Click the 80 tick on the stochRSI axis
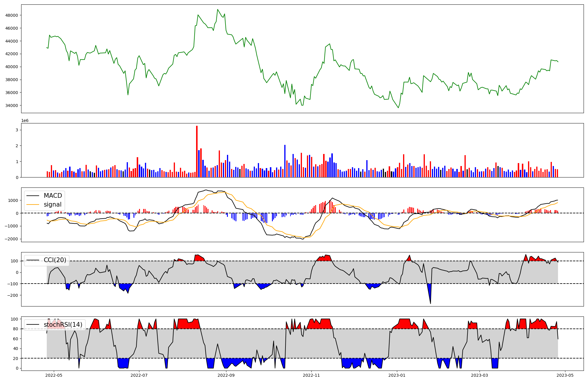This screenshot has width=588, height=382. [x=16, y=329]
